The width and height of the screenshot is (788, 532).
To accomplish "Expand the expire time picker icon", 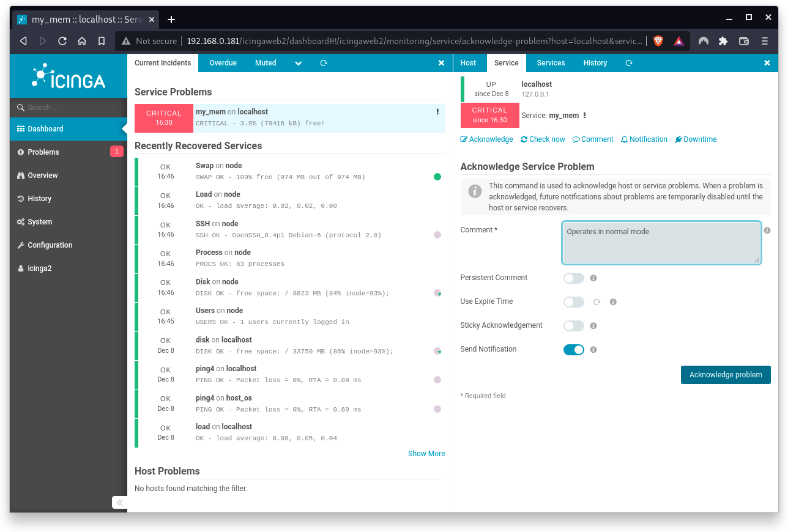I will click(x=597, y=301).
